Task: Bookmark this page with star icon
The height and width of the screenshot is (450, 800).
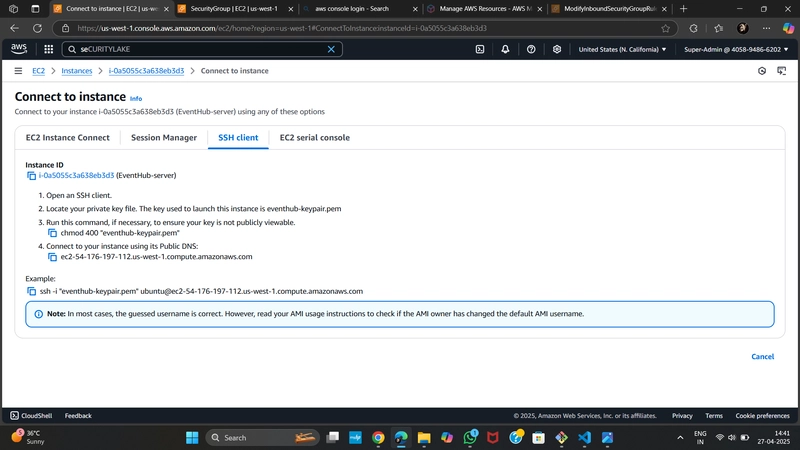Action: (x=665, y=28)
